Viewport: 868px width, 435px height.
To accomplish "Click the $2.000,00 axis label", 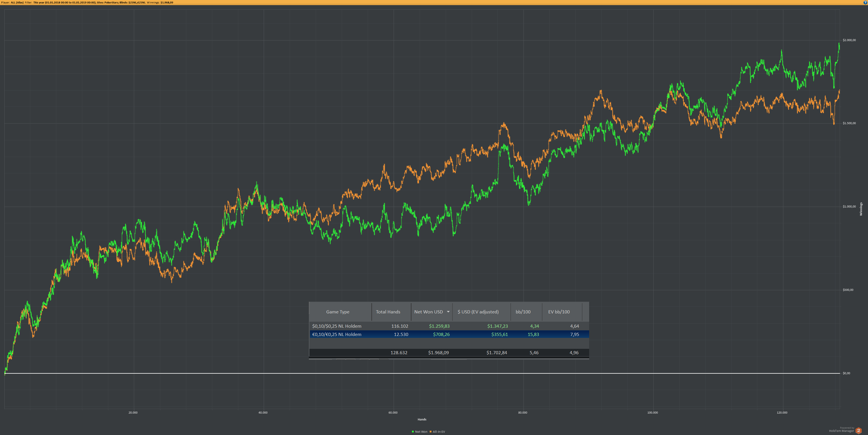I will (x=849, y=40).
